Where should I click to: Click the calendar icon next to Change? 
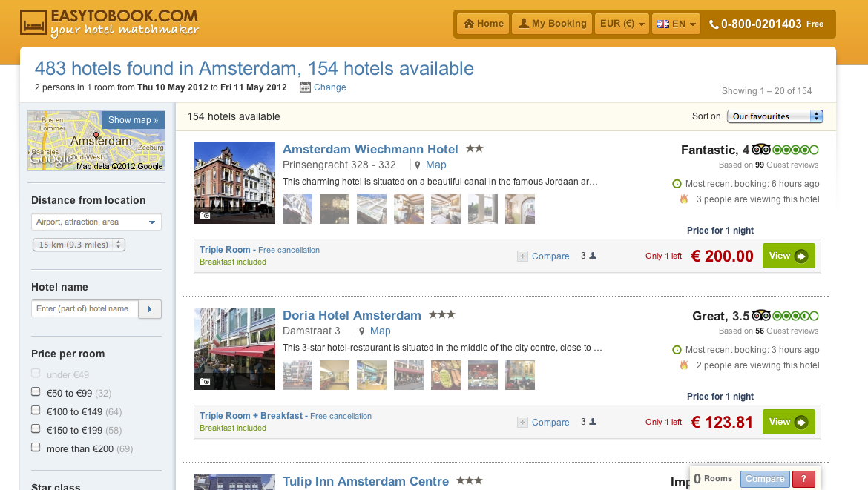coord(305,87)
